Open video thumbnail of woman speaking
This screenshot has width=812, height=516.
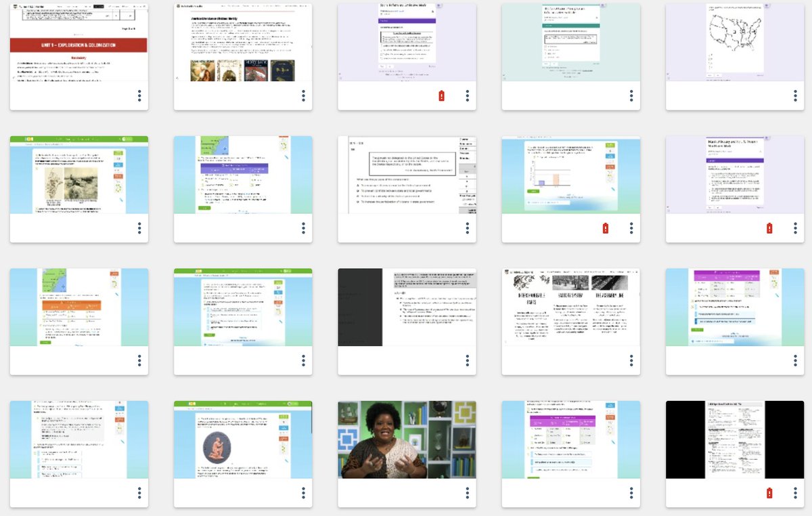click(x=407, y=439)
